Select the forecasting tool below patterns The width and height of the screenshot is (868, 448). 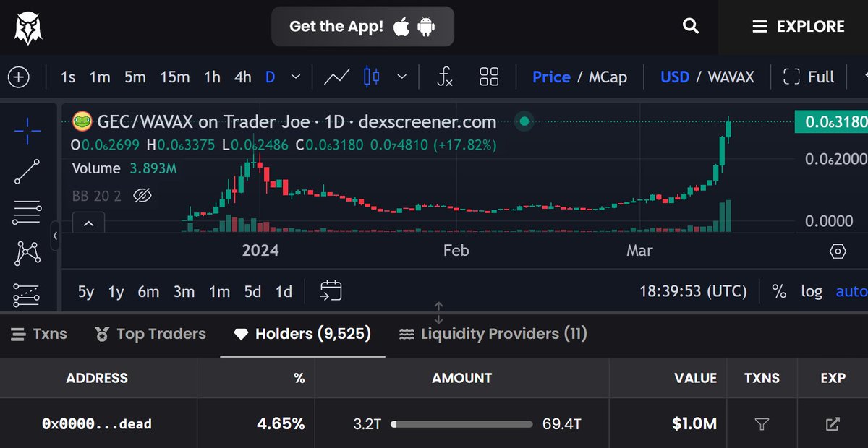[x=27, y=295]
